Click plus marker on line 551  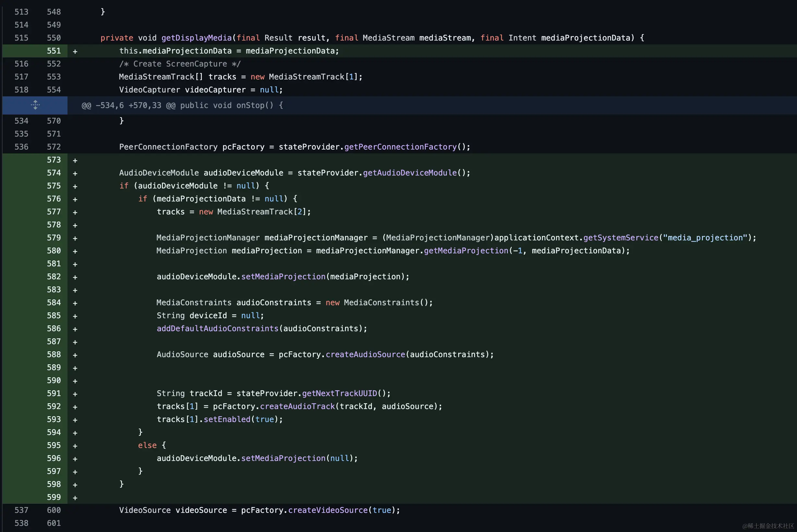point(75,52)
